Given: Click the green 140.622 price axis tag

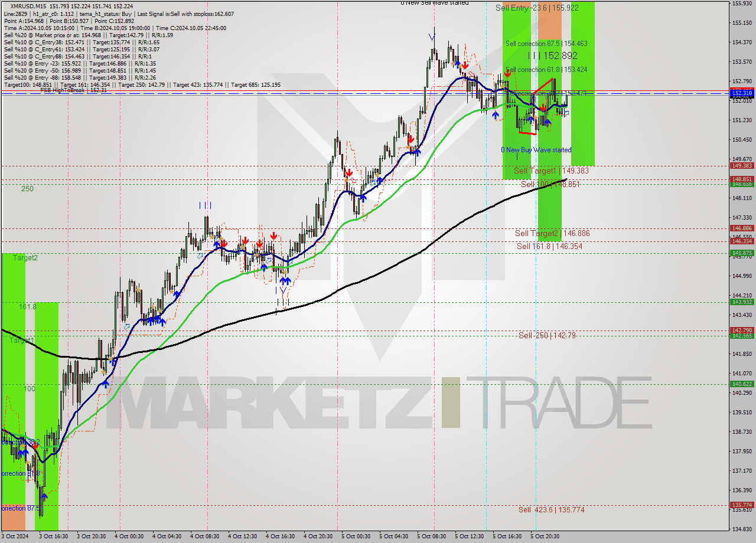Looking at the screenshot, I should 742,384.
